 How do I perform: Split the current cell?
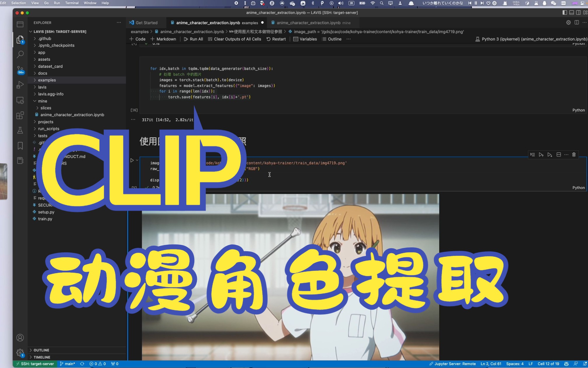(x=558, y=155)
